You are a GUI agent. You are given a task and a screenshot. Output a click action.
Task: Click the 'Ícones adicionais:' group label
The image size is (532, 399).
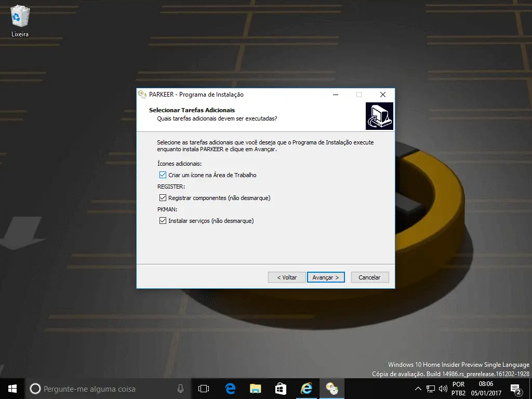coord(179,164)
